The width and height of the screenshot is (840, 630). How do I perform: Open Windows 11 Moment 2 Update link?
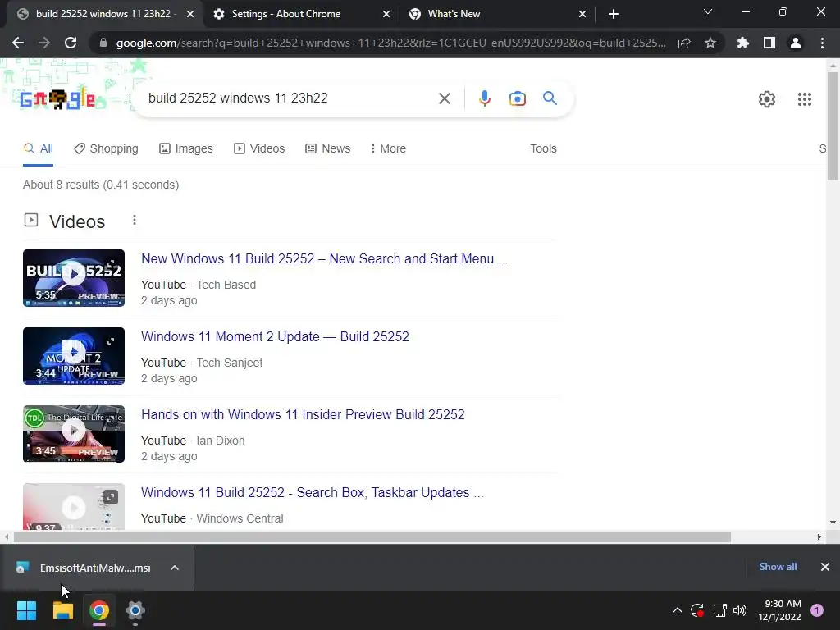(x=275, y=336)
